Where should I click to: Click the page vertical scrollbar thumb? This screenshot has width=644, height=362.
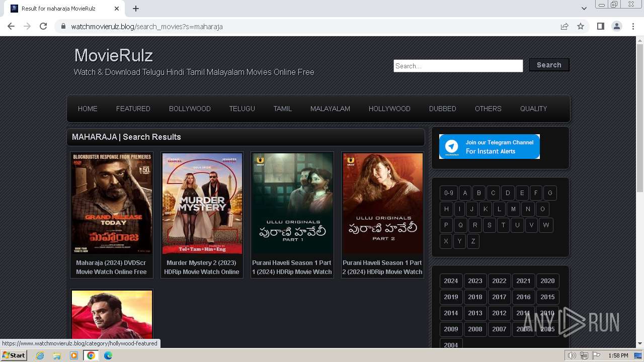[640, 119]
